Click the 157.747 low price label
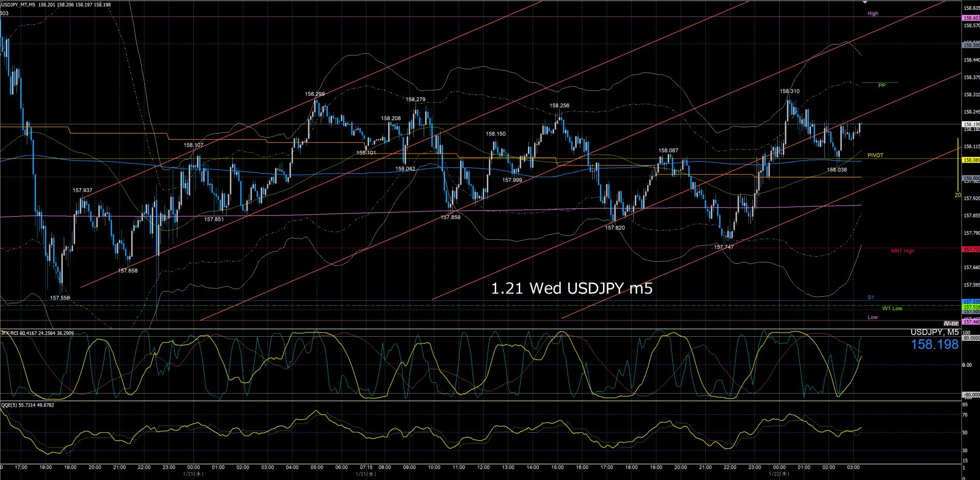 [x=724, y=247]
